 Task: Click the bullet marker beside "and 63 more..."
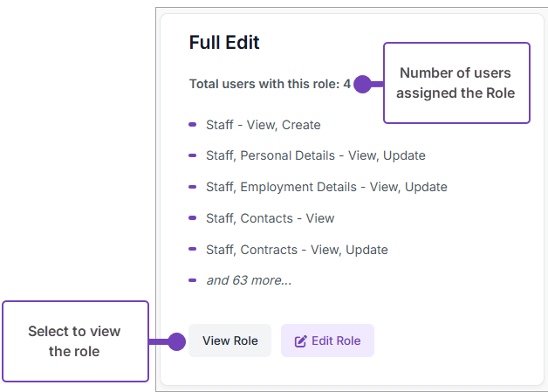click(192, 280)
